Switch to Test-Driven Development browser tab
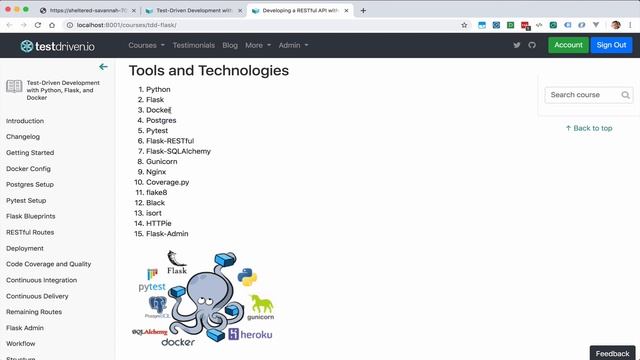 tap(194, 11)
